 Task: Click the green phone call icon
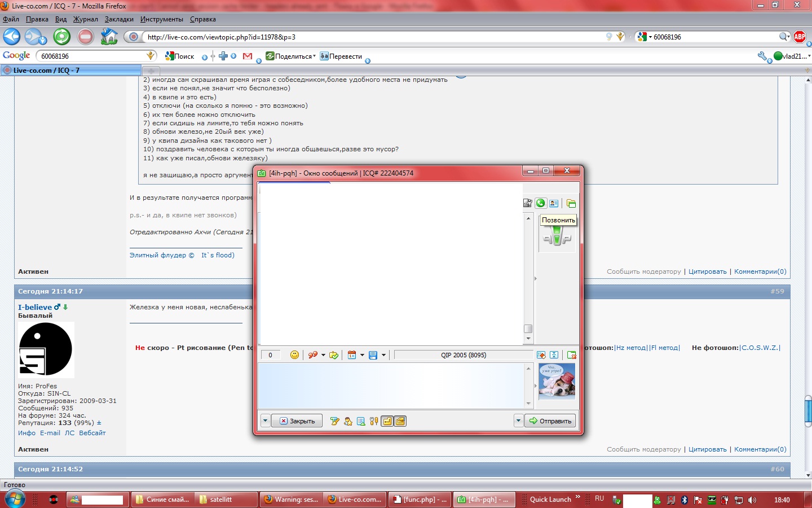click(x=541, y=203)
